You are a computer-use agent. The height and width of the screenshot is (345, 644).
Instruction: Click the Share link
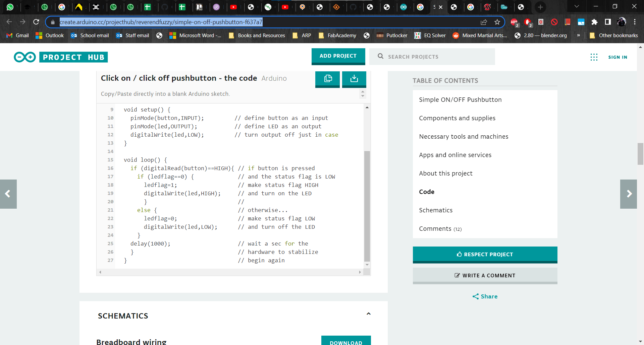point(485,296)
